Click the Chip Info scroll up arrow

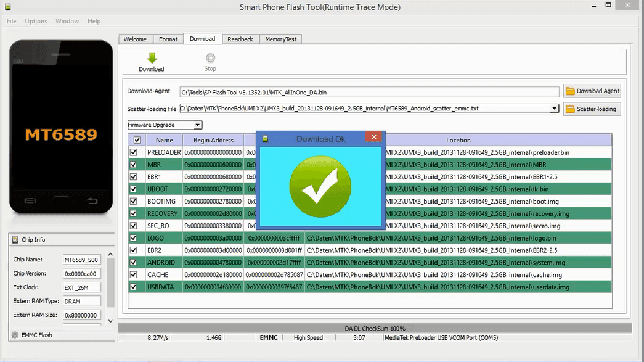click(x=110, y=254)
